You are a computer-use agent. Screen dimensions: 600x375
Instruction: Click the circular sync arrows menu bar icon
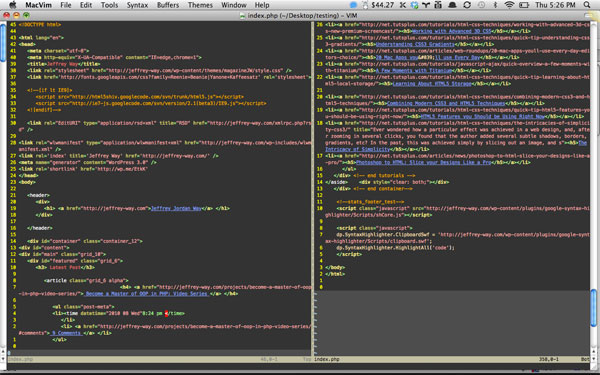click(x=467, y=5)
